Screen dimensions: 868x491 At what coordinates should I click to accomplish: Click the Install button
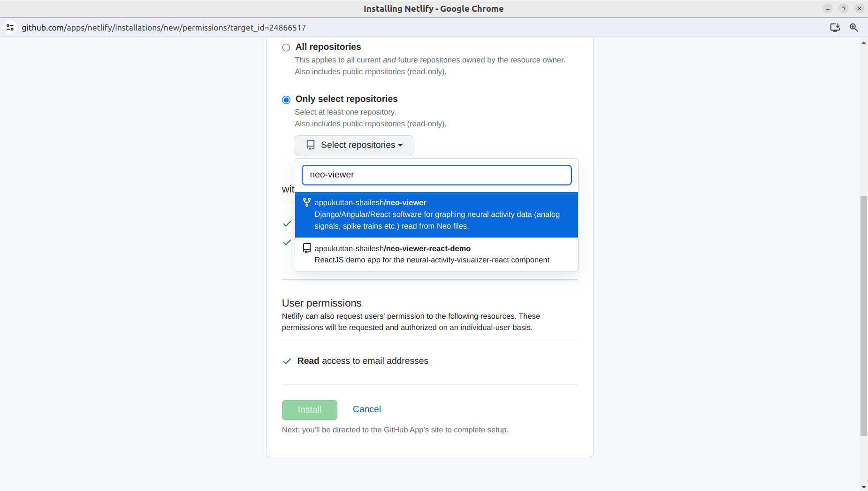tap(309, 409)
